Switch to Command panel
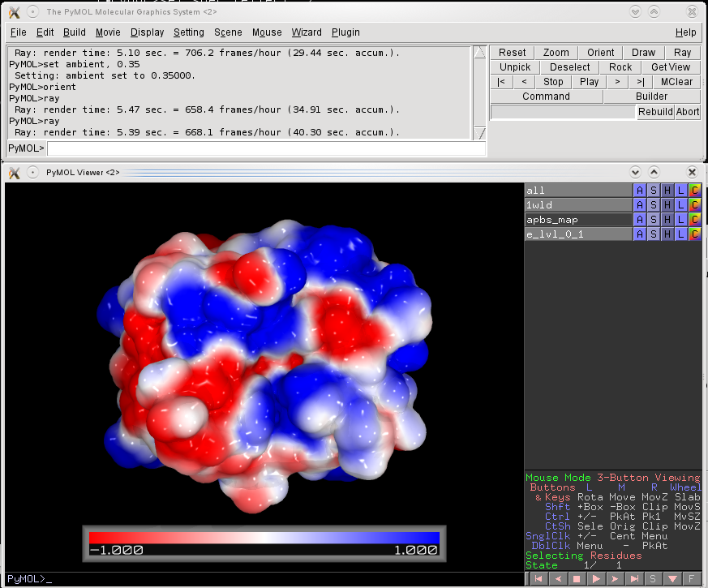Screen dimensions: 708x588 (547, 97)
